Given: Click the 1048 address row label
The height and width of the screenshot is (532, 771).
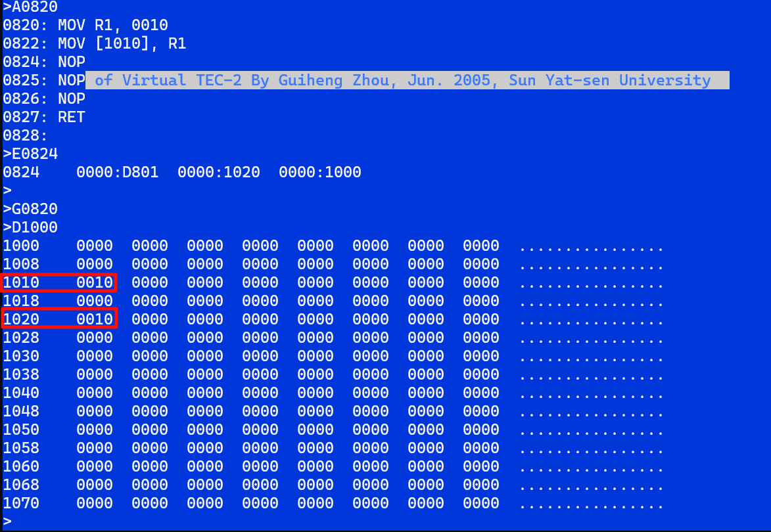Looking at the screenshot, I should 21,412.
